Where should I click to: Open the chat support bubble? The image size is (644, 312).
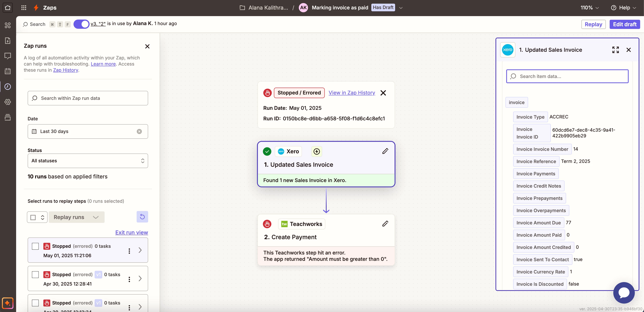pos(624,292)
